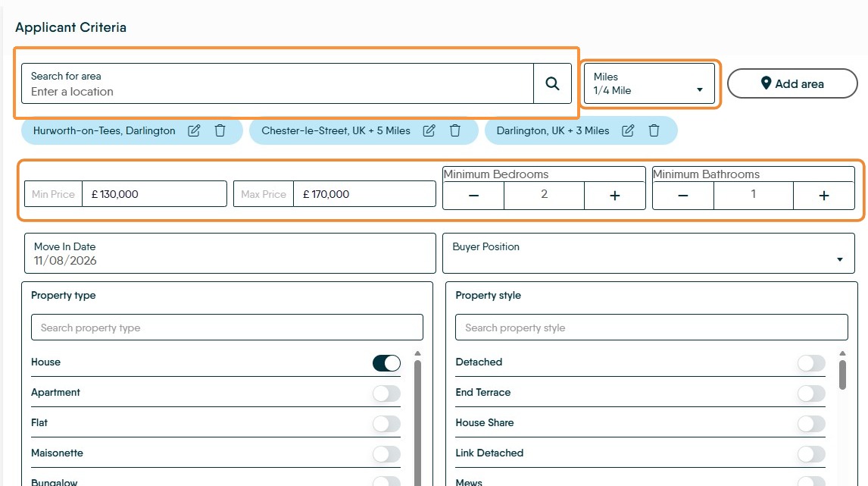This screenshot has height=486, width=868.
Task: Click the up arrow of Property type scrollbar
Action: (418, 353)
